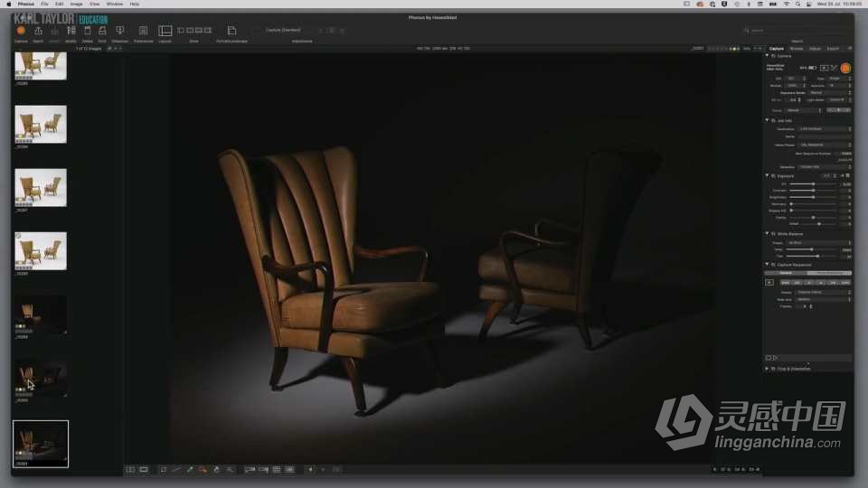Collapse the Exposure section
The width and height of the screenshot is (868, 488).
coord(768,175)
